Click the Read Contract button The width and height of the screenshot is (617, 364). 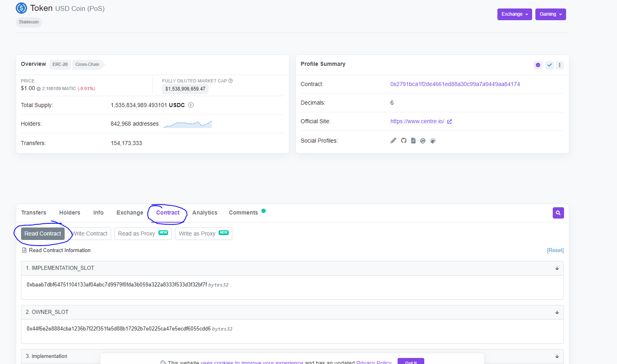click(43, 234)
